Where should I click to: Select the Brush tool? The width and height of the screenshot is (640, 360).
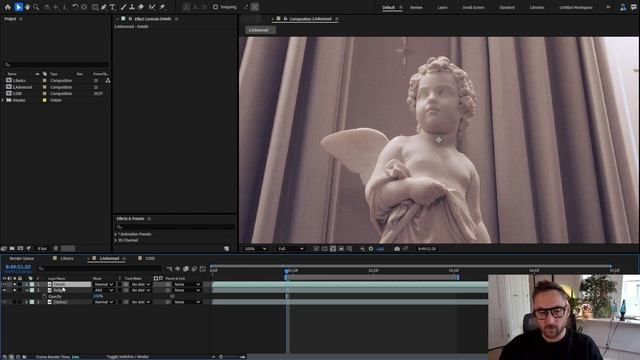pyautogui.click(x=123, y=7)
